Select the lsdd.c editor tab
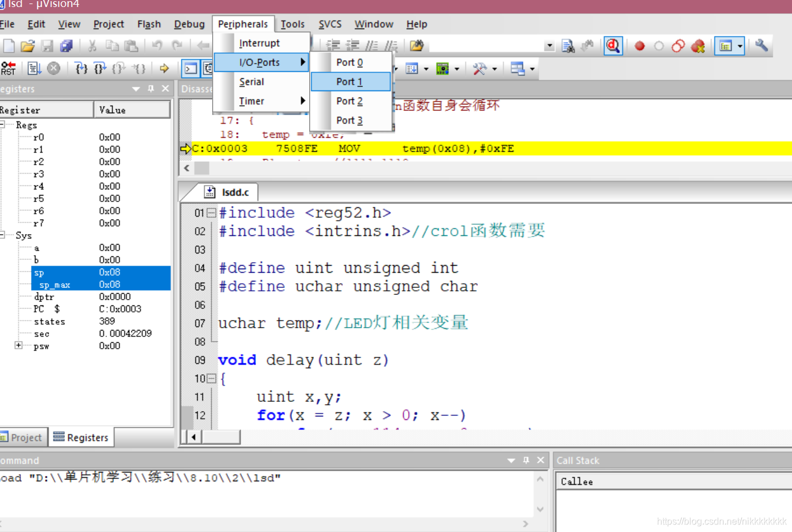This screenshot has height=532, width=792. point(227,192)
